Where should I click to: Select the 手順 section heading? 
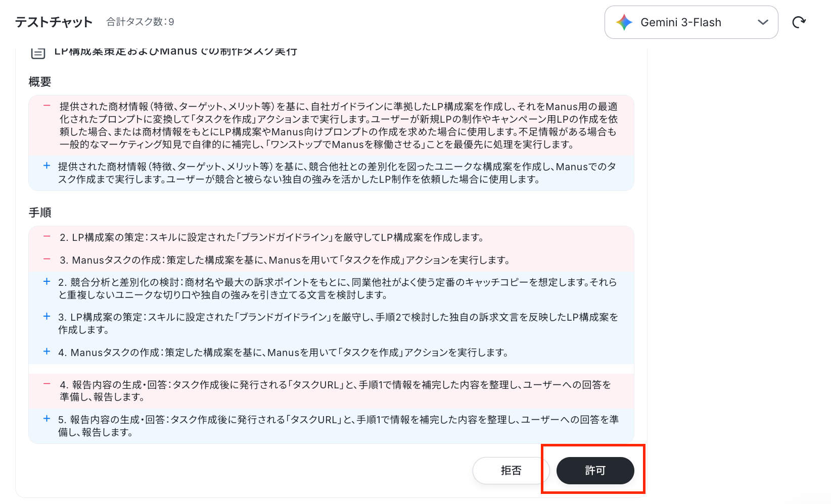click(40, 213)
